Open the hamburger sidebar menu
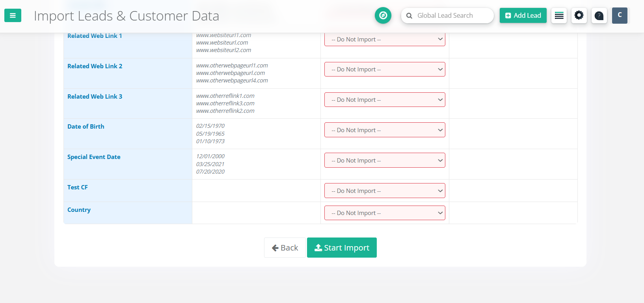This screenshot has height=303, width=644. [x=13, y=16]
